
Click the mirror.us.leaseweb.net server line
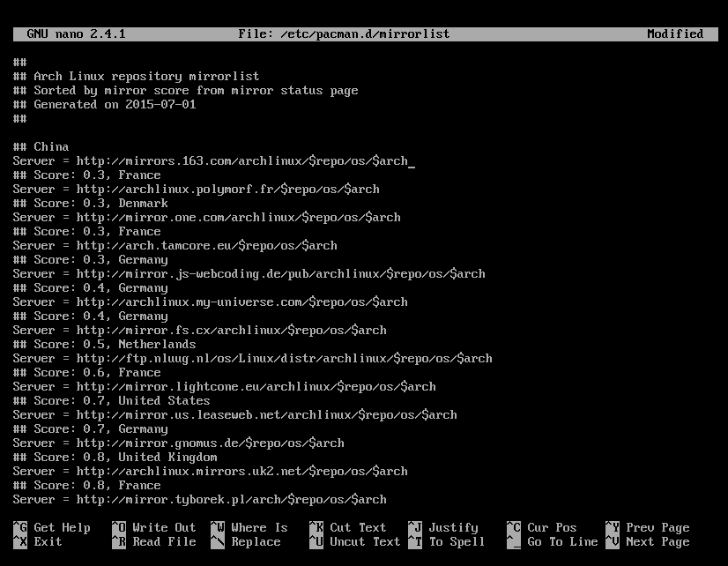coord(235,415)
